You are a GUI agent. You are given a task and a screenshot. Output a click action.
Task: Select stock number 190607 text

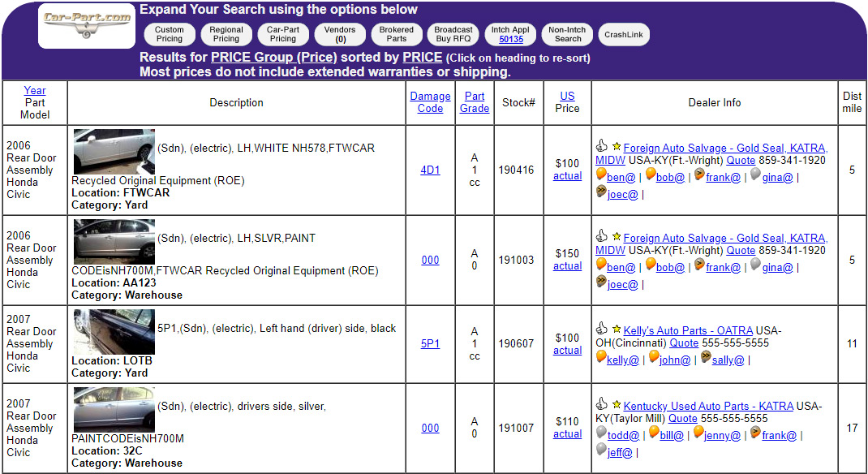pos(516,343)
